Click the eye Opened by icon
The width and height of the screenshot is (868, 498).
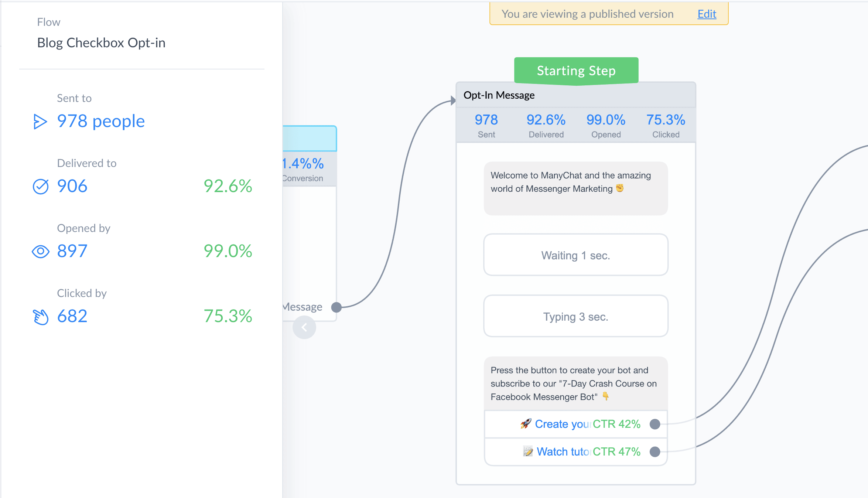click(41, 252)
